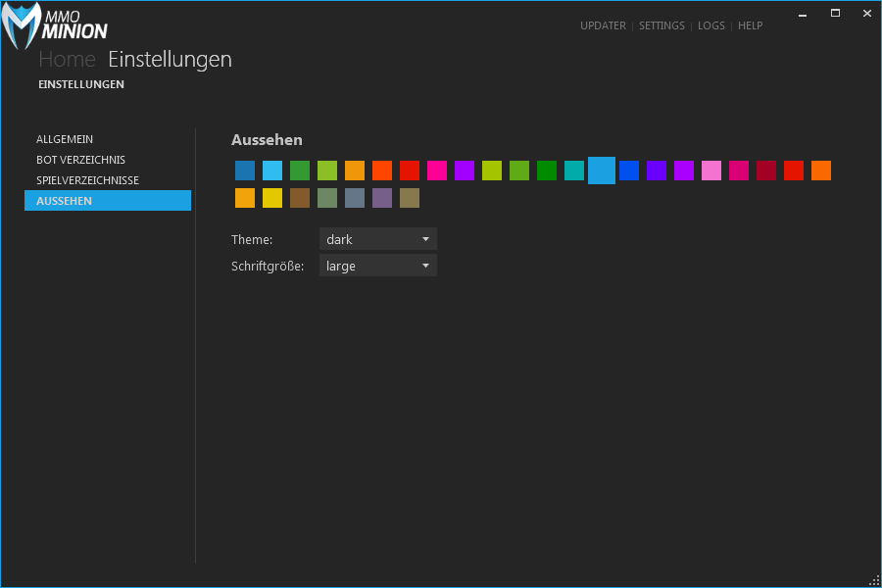Expand the Theme dropdown
The height and width of the screenshot is (588, 882).
coord(378,239)
